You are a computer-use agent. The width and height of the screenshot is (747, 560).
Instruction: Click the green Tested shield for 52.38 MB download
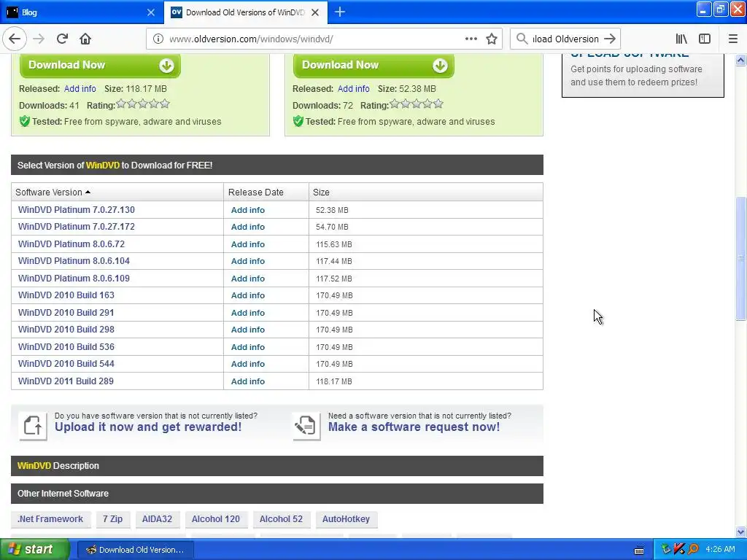(x=298, y=122)
